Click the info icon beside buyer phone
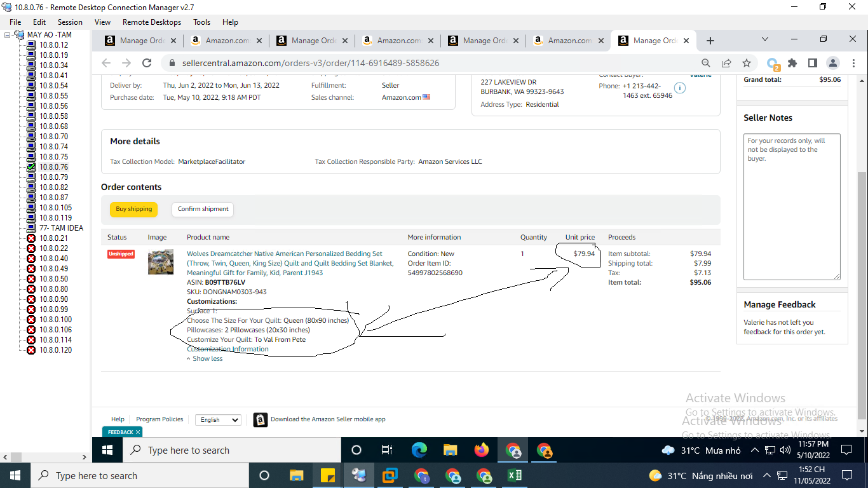Screen dimensions: 868x488 pos(680,88)
